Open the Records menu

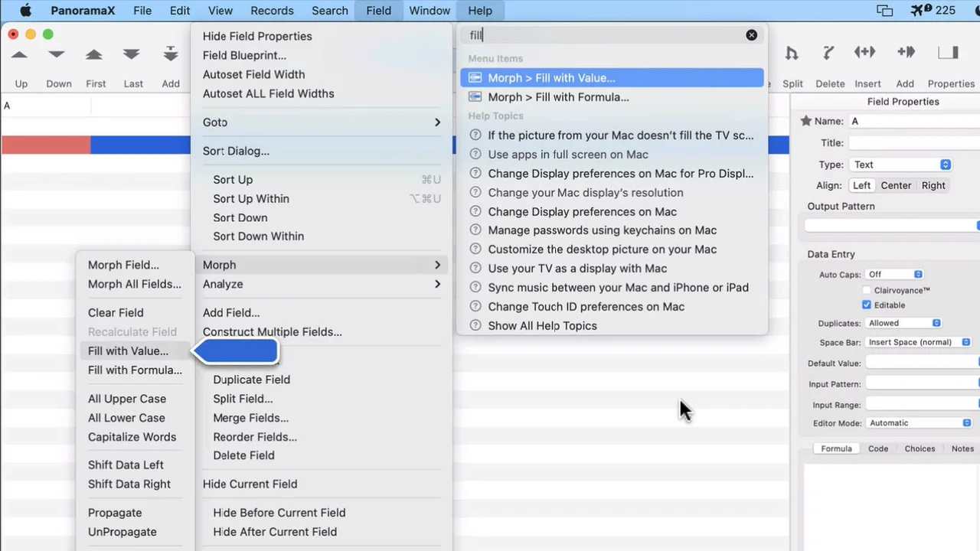pos(272,11)
